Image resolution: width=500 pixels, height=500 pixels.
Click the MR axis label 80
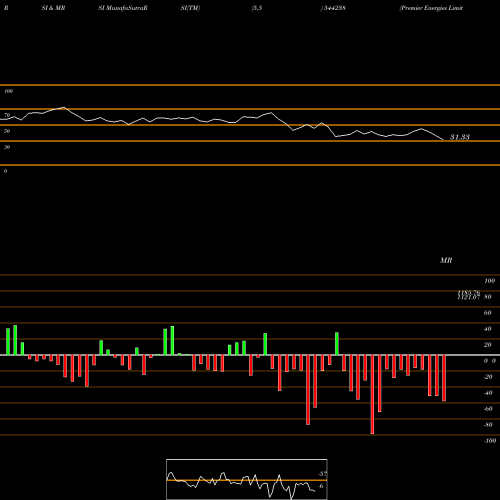coord(488,297)
